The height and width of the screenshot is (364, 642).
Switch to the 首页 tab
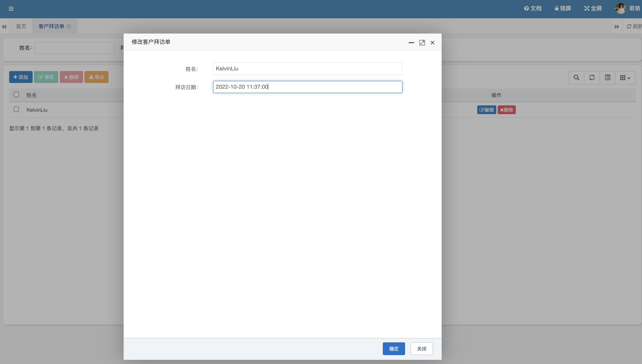tap(21, 26)
